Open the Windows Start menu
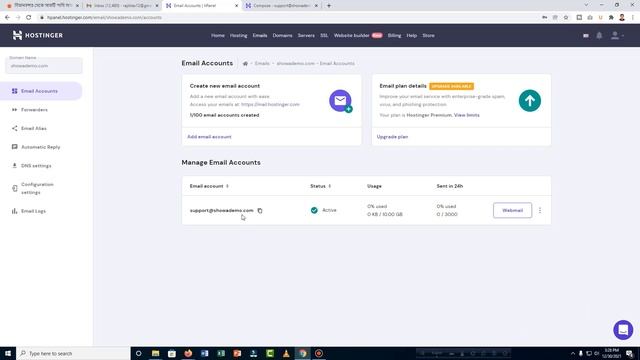Image resolution: width=640 pixels, height=360 pixels. pyautogui.click(x=8, y=353)
